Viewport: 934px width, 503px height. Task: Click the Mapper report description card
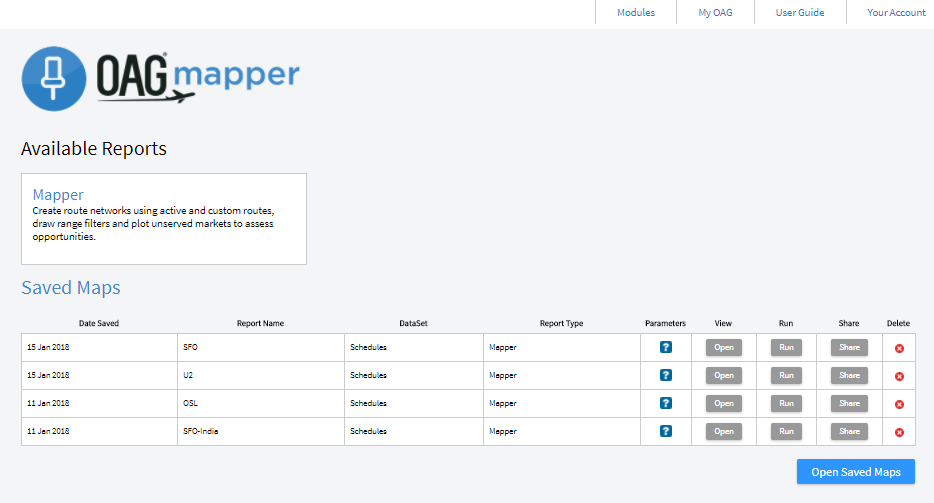click(x=164, y=219)
